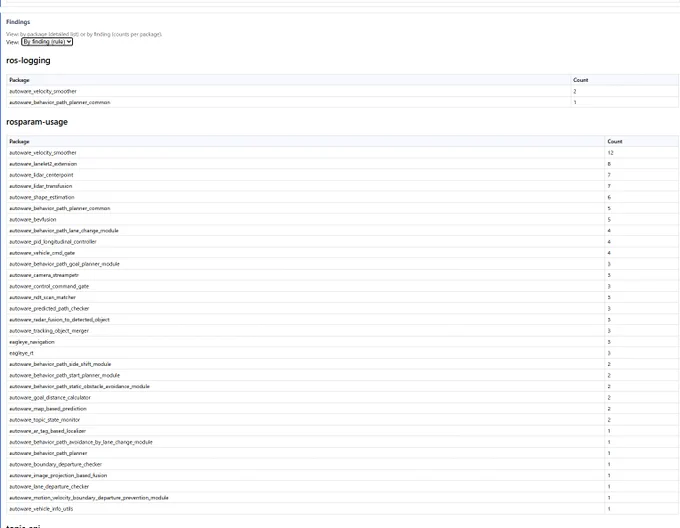Select autoware_control_command_gate row

pyautogui.click(x=343, y=286)
